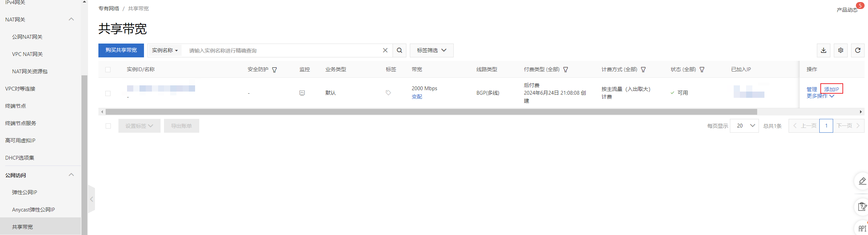Open monitoring chart icon in the row

click(302, 93)
